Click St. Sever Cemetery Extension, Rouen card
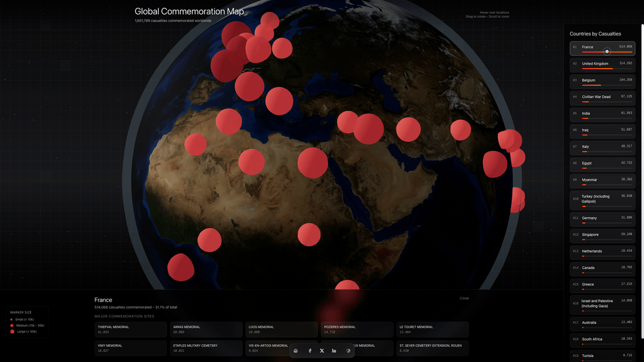 432,348
